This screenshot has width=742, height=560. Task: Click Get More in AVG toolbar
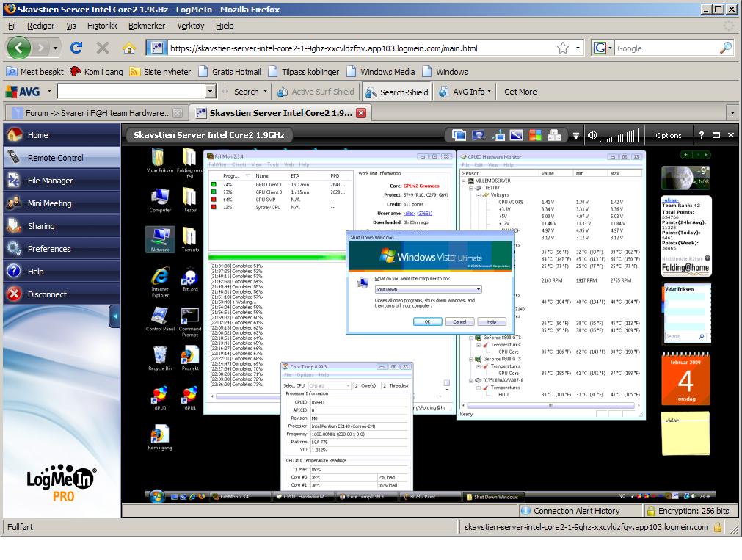pos(520,92)
